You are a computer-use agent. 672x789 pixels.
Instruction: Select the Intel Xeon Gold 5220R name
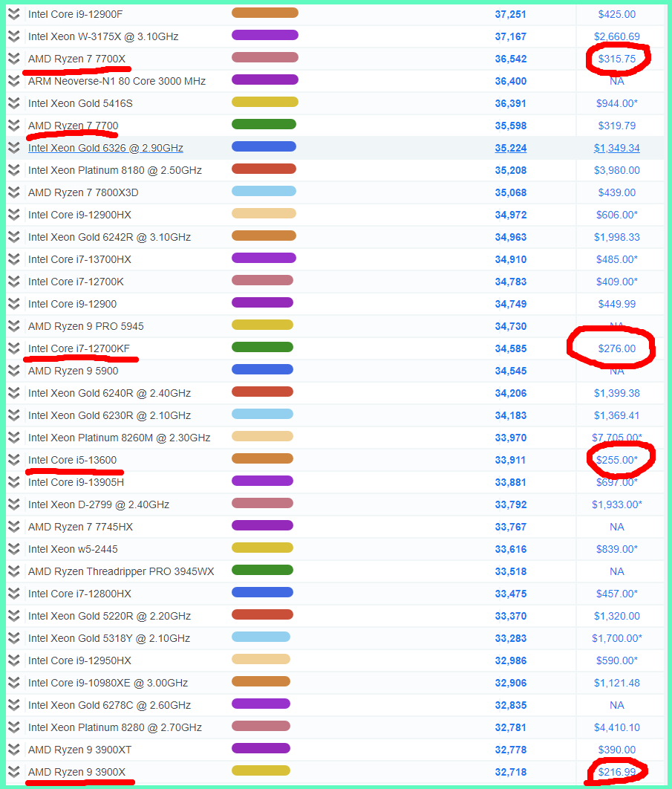[109, 616]
